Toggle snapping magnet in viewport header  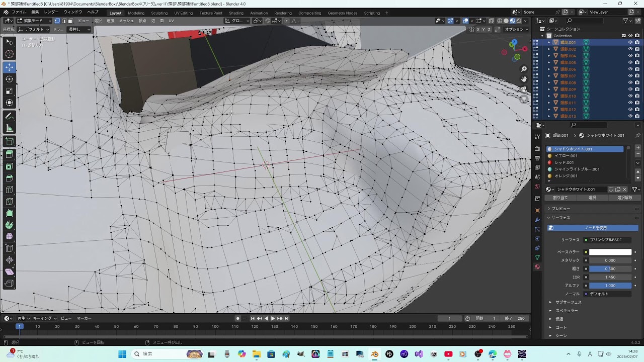click(x=268, y=21)
